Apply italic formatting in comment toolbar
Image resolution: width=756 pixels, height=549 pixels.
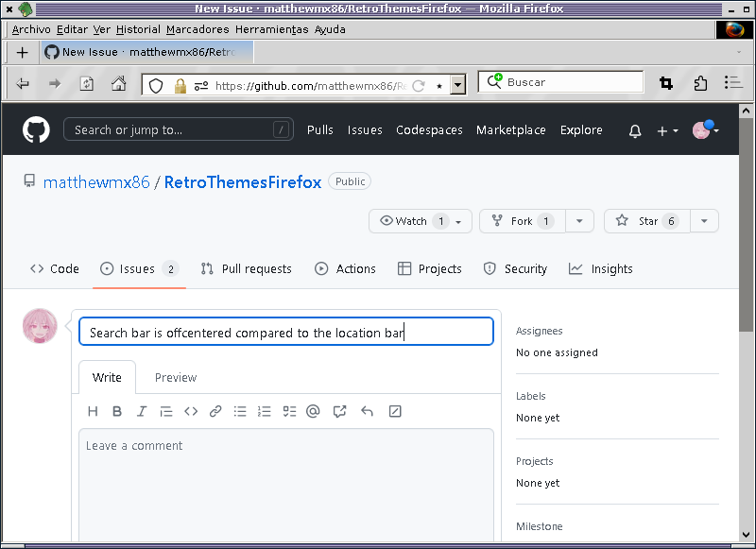tap(141, 411)
